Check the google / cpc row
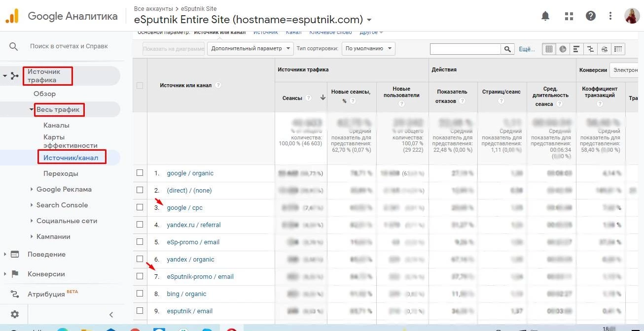Image resolution: width=644 pixels, height=331 pixels. 140,207
